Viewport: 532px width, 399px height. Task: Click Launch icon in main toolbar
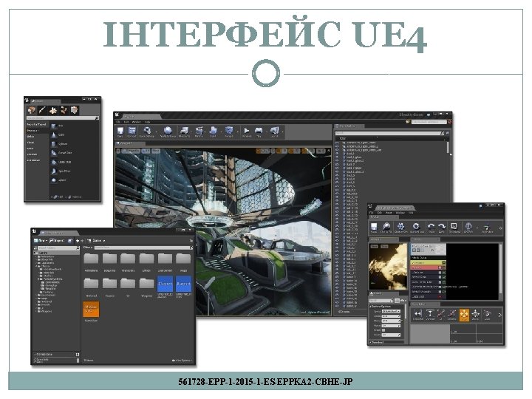(274, 131)
